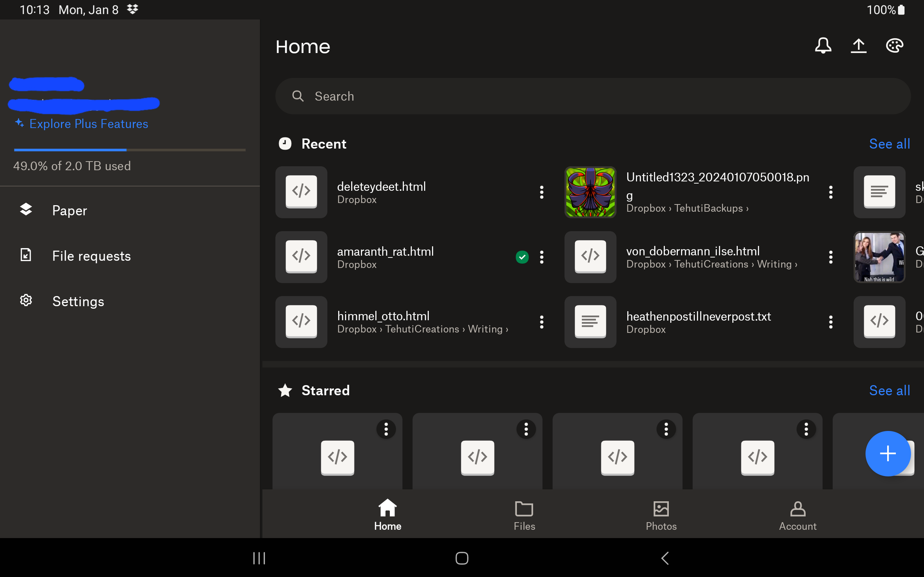The height and width of the screenshot is (577, 924).
Task: Toggle options for deleteydeet.html file
Action: 542,192
